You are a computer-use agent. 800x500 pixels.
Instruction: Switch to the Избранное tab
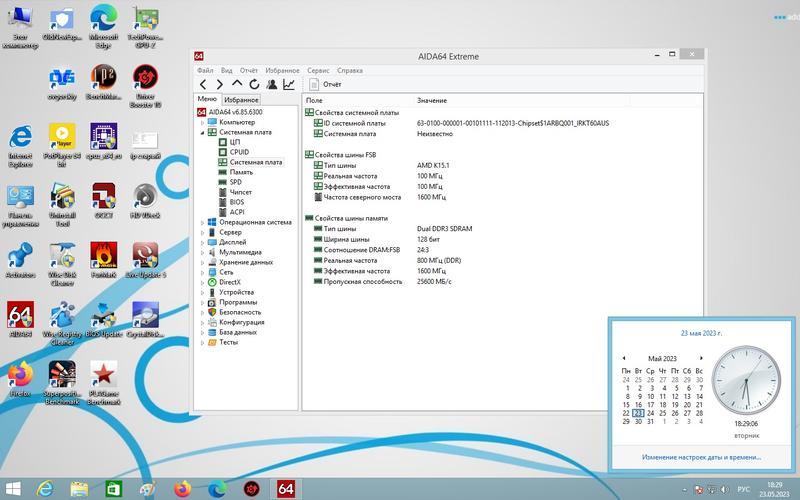241,100
